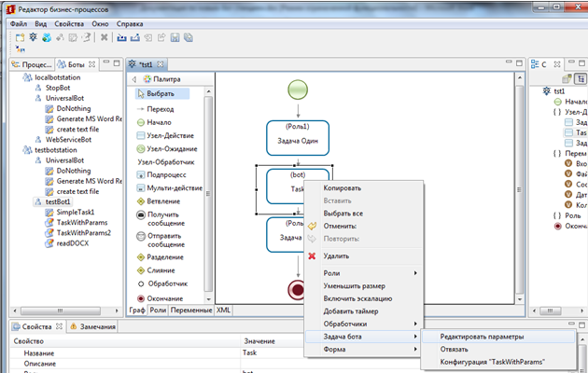Click palette scroll up arrow

[x=208, y=91]
